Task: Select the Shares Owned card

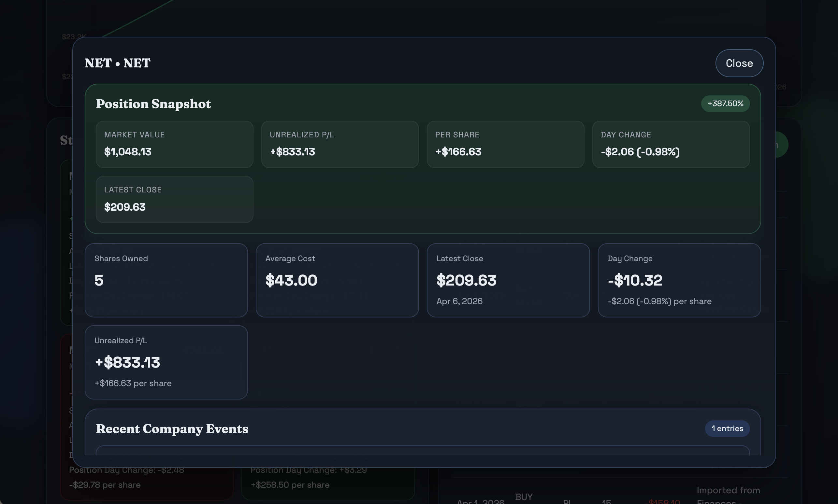Action: (x=166, y=280)
